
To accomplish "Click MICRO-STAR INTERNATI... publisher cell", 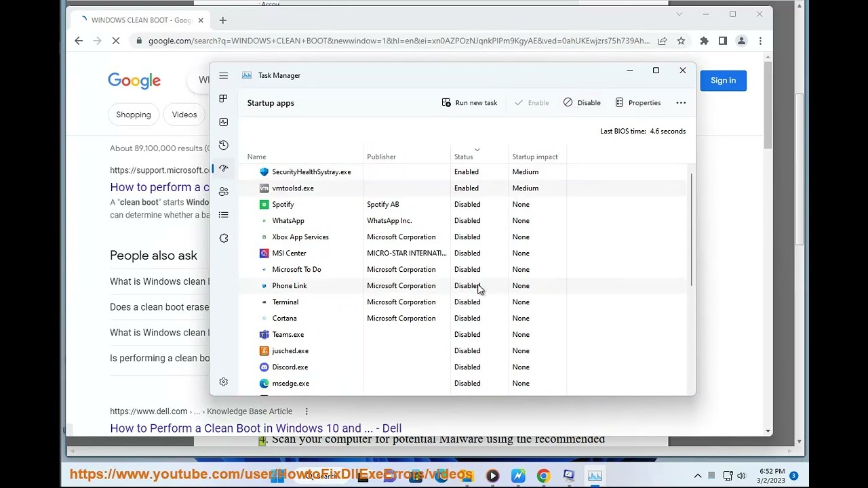I will pyautogui.click(x=407, y=253).
